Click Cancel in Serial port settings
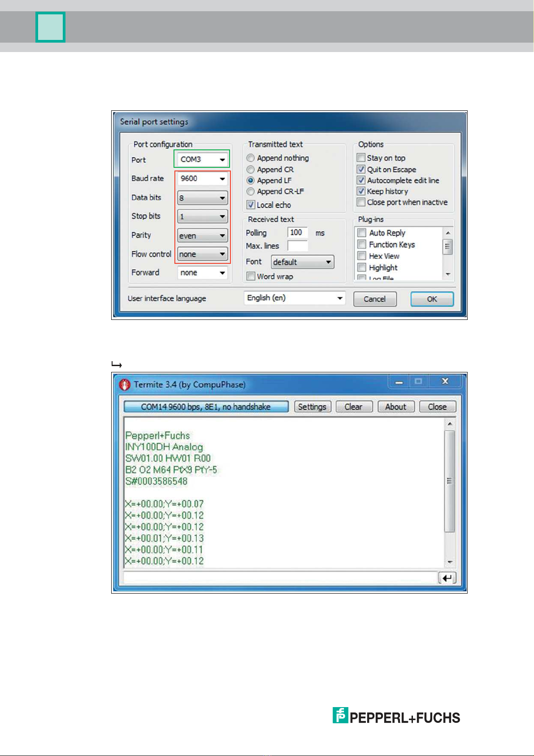 [375, 299]
